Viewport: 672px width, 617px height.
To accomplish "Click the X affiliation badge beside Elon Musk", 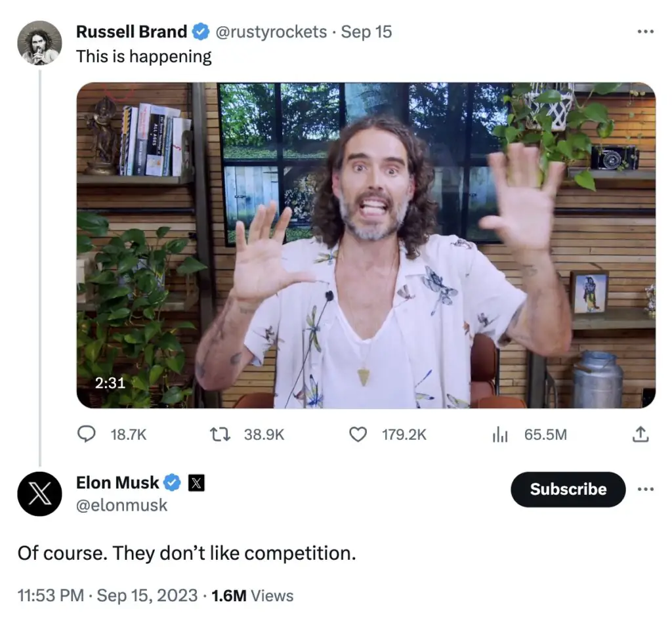I will pyautogui.click(x=196, y=483).
